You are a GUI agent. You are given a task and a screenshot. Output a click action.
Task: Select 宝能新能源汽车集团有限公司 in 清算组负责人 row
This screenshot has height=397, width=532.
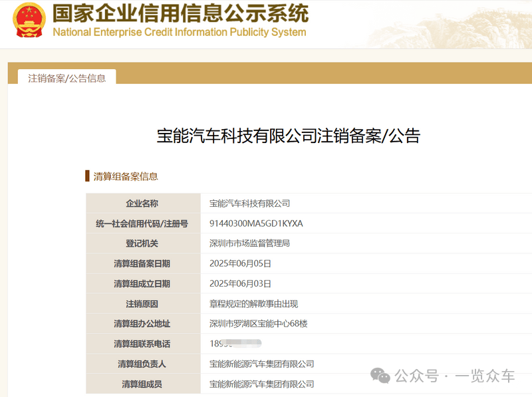point(261,364)
